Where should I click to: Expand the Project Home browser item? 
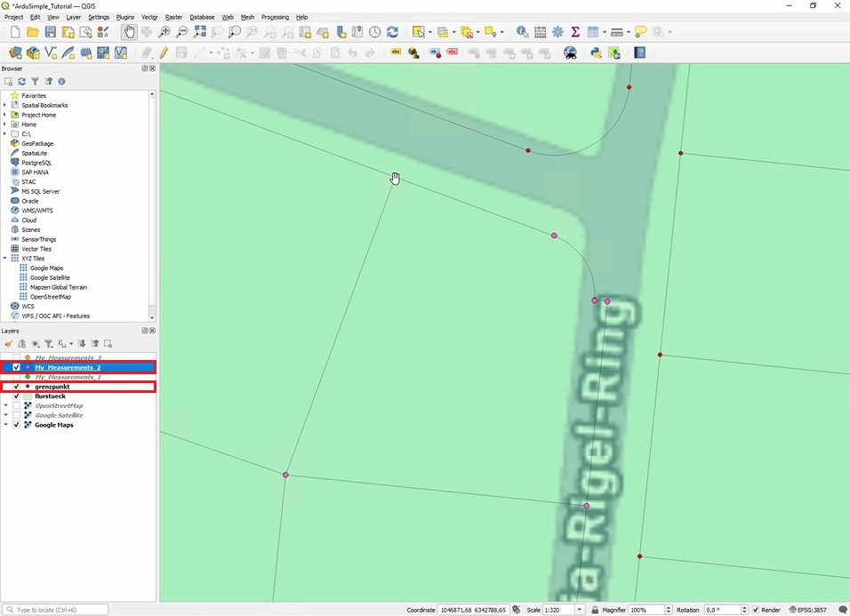[4, 115]
